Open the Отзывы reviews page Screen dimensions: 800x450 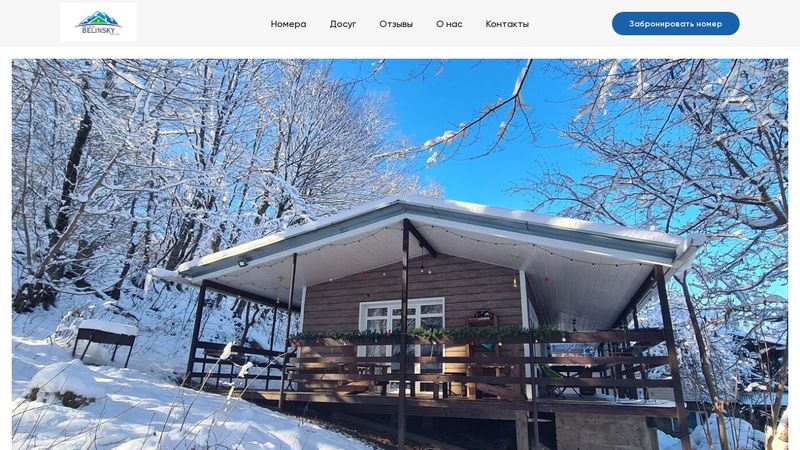tap(396, 24)
